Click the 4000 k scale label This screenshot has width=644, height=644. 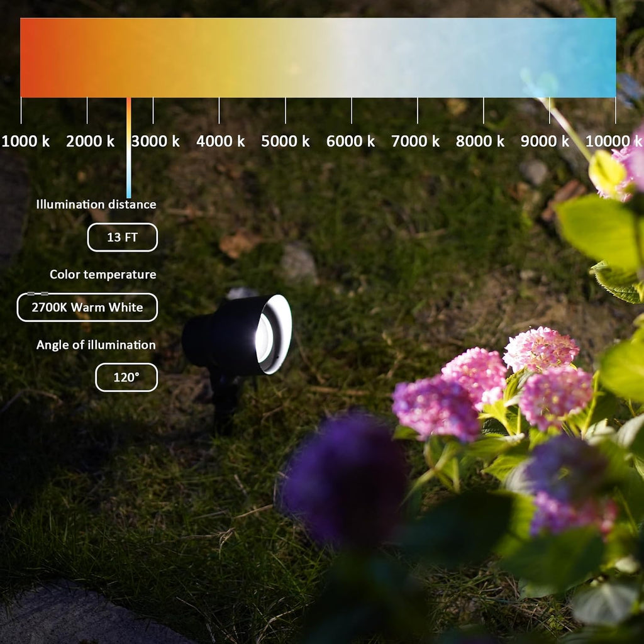(221, 142)
